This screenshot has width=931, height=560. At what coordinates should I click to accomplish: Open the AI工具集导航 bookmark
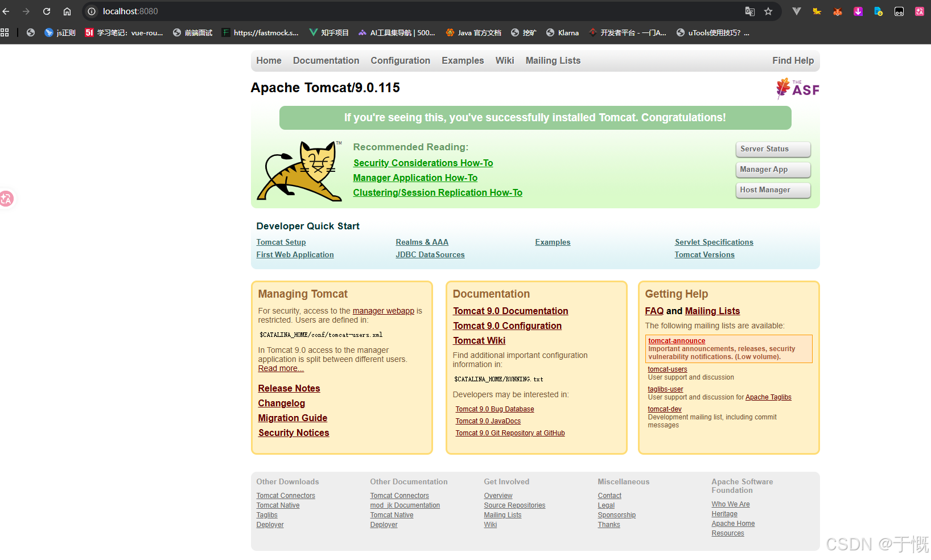(x=397, y=32)
